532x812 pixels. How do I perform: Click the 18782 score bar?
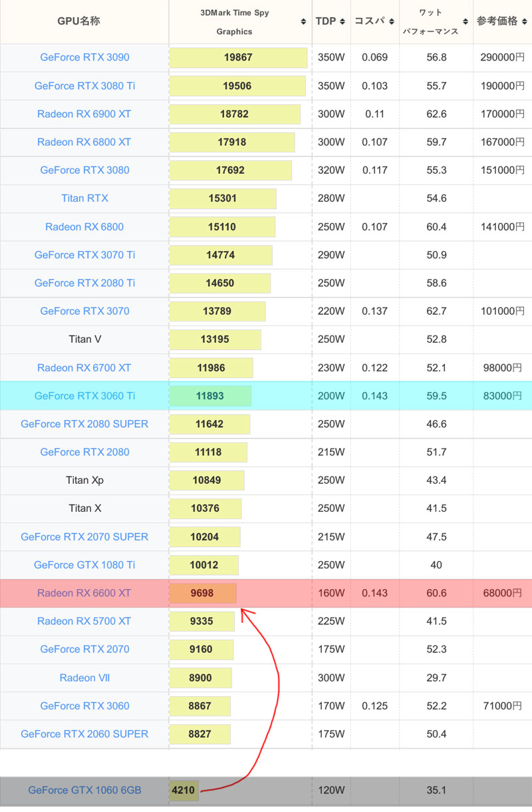(235, 114)
